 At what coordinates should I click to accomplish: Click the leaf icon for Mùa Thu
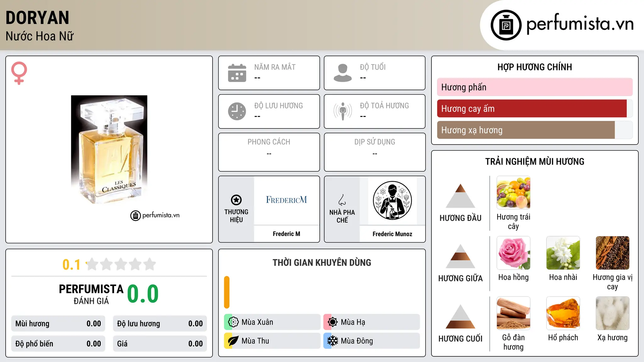tap(233, 341)
